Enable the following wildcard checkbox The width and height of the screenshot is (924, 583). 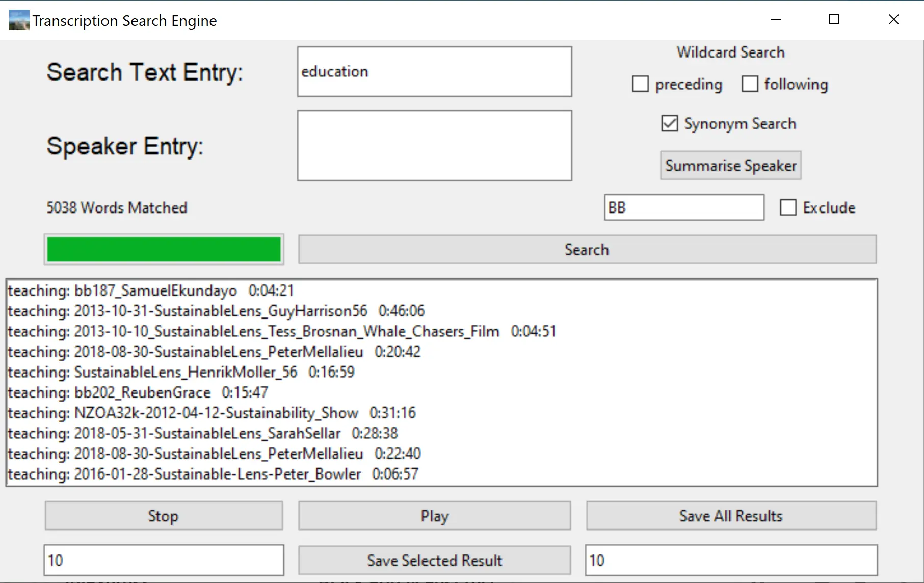pyautogui.click(x=750, y=84)
